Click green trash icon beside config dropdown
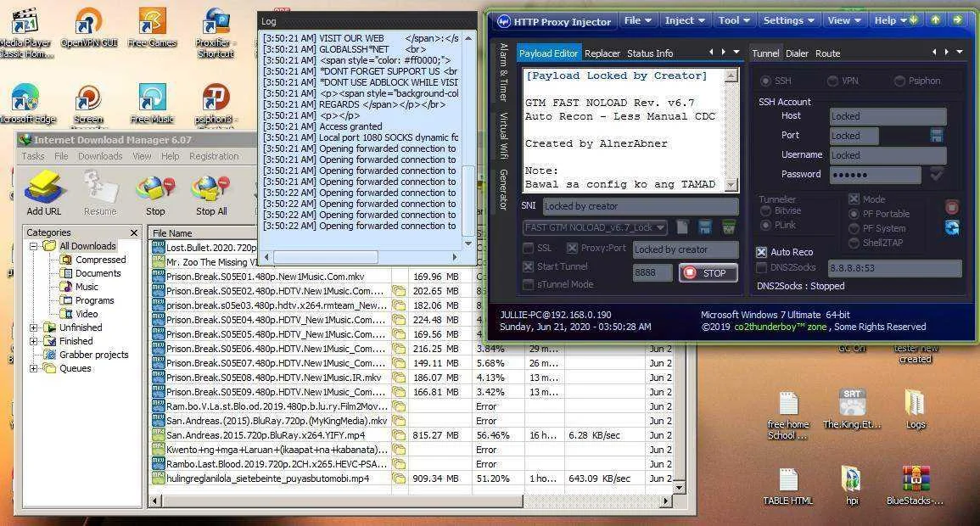Screen dimensions: 980x526 pyautogui.click(x=728, y=227)
